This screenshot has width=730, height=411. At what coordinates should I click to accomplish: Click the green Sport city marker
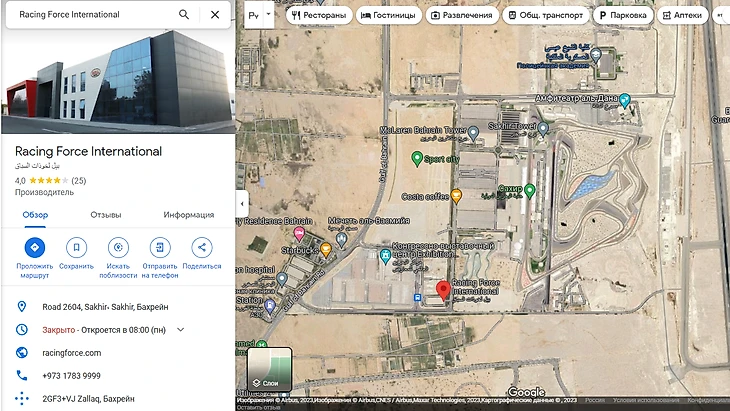[417, 158]
